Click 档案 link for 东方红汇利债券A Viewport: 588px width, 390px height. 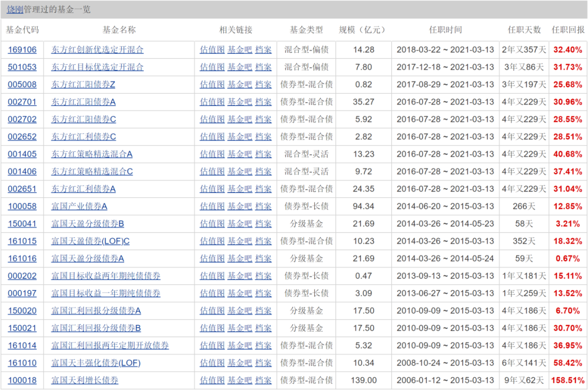[264, 189]
